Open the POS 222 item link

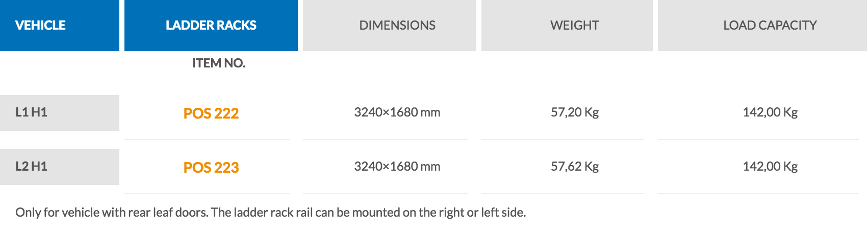(x=211, y=113)
